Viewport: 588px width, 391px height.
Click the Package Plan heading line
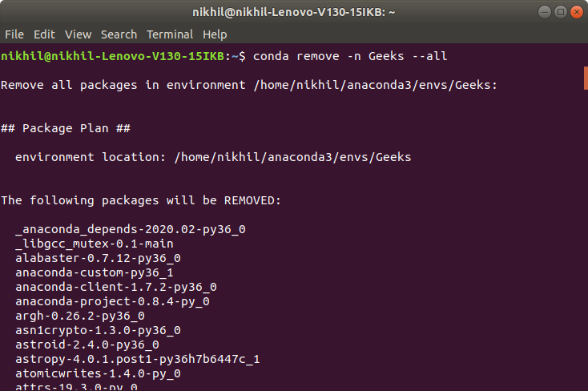(x=66, y=128)
